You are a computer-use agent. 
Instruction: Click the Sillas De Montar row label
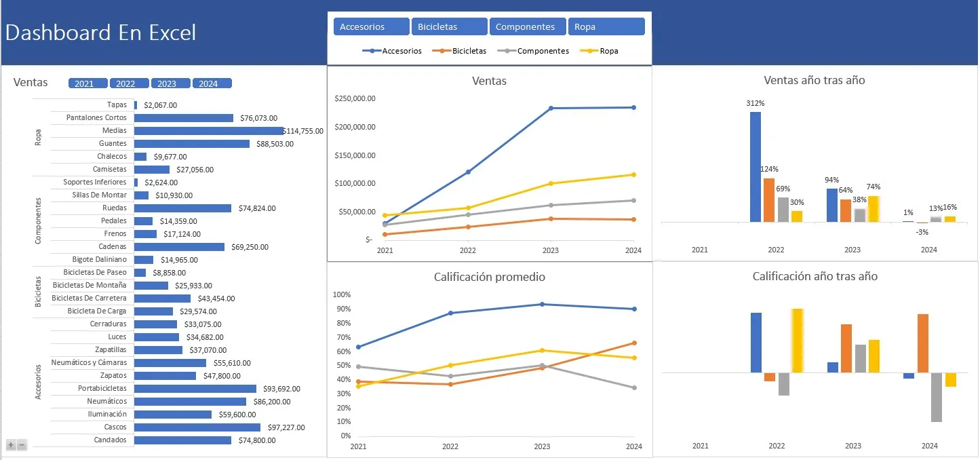click(x=100, y=195)
